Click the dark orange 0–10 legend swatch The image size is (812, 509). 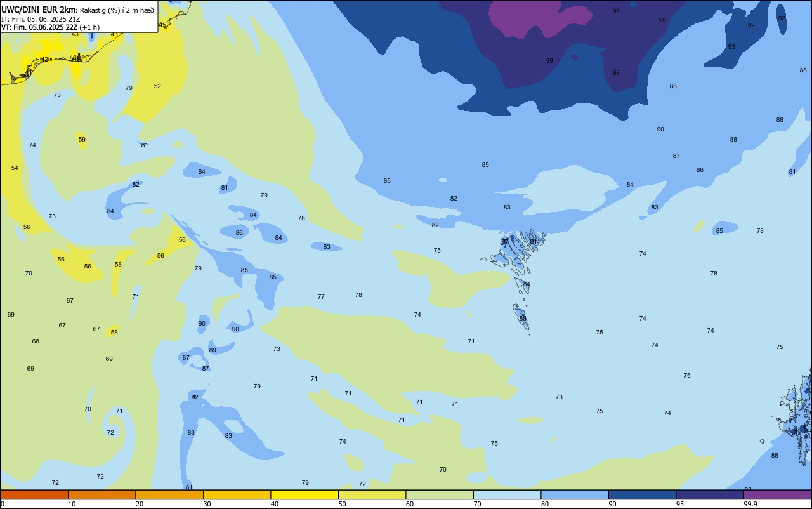click(34, 494)
